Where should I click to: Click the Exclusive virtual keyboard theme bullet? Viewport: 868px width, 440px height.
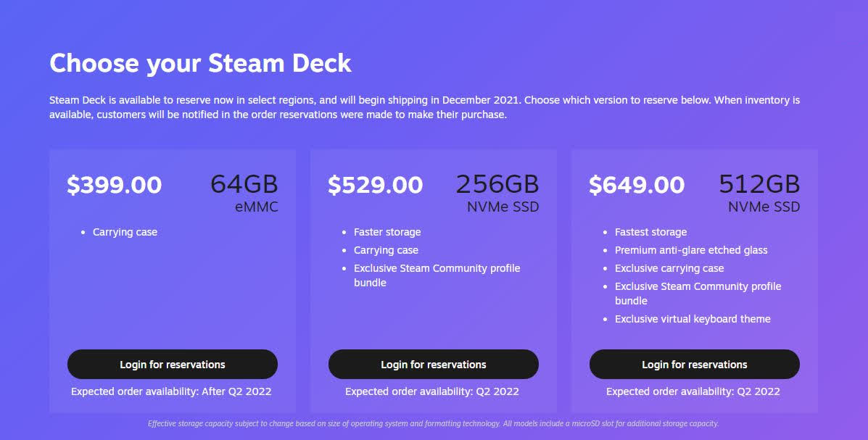pos(693,319)
